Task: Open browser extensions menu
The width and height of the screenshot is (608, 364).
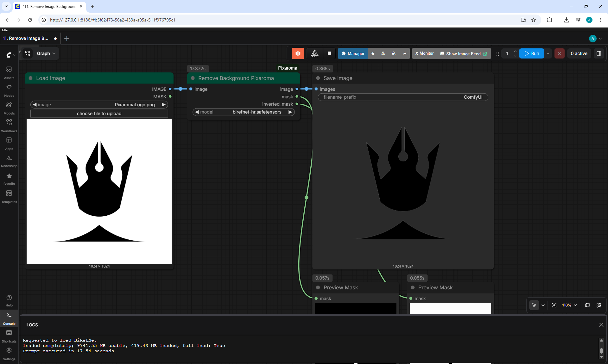Action: coord(549,20)
